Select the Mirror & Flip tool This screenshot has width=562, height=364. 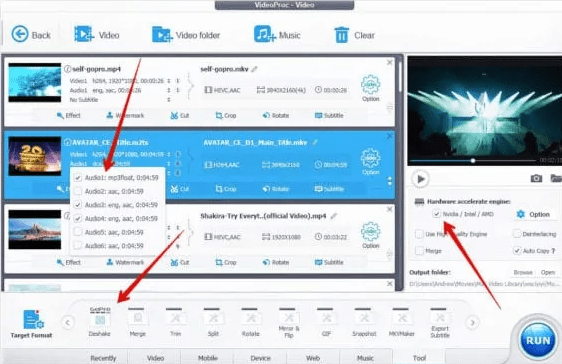[x=289, y=322]
